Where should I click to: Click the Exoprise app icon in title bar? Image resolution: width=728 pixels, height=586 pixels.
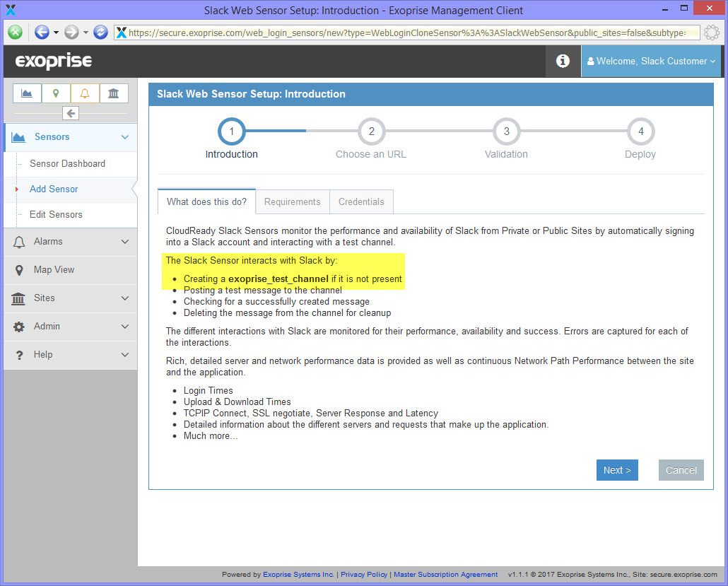pyautogui.click(x=11, y=10)
